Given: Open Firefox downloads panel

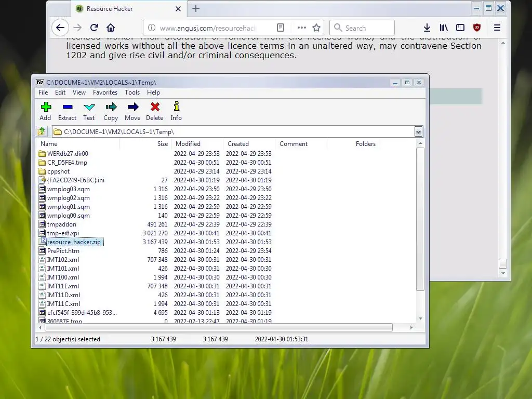Looking at the screenshot, I should (427, 28).
